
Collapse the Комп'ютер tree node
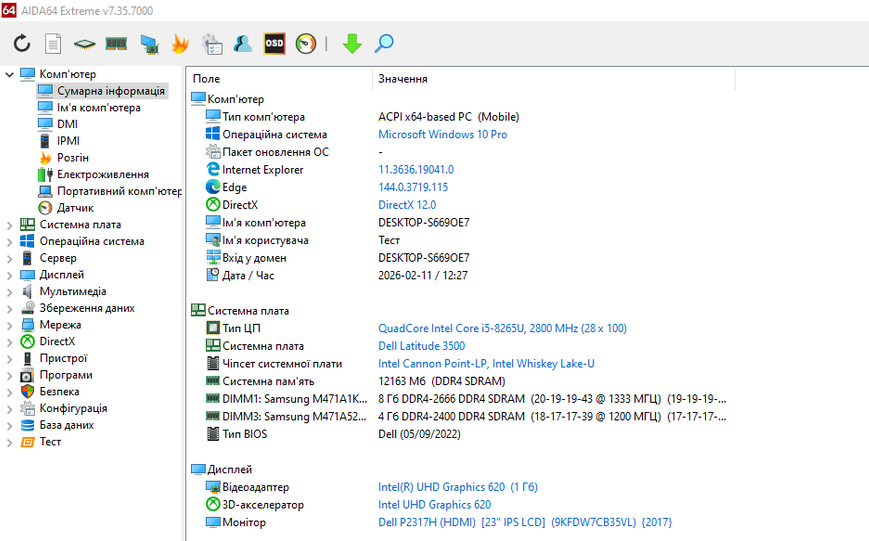tap(9, 74)
